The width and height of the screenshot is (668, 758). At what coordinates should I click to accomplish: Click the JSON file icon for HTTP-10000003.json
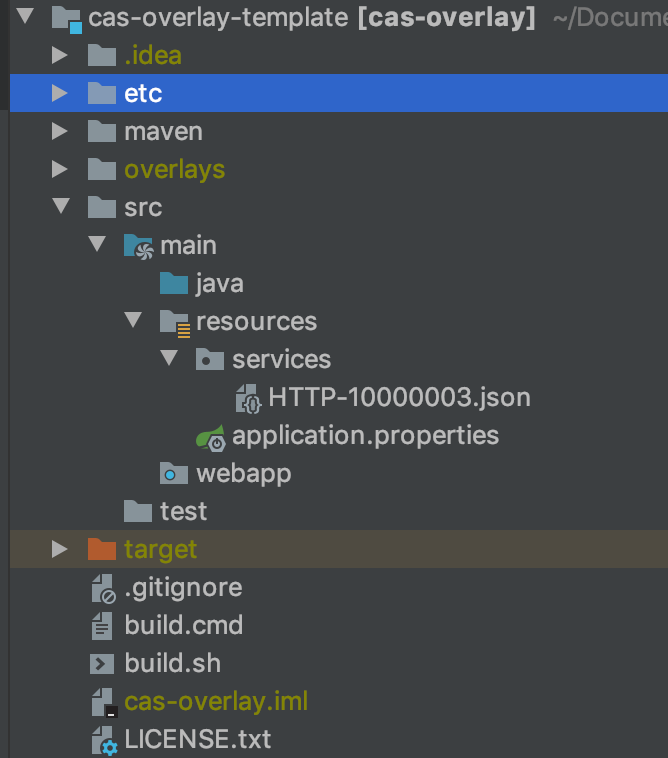247,398
